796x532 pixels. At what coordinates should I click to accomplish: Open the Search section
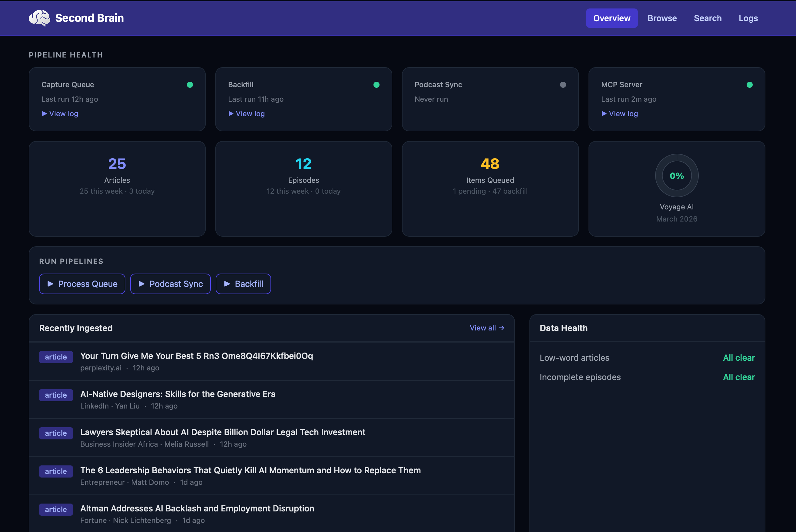point(707,18)
